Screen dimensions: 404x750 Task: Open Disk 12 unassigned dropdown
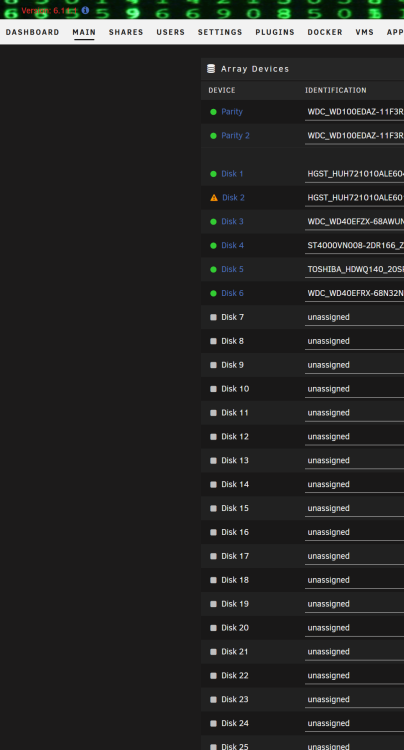coord(354,437)
